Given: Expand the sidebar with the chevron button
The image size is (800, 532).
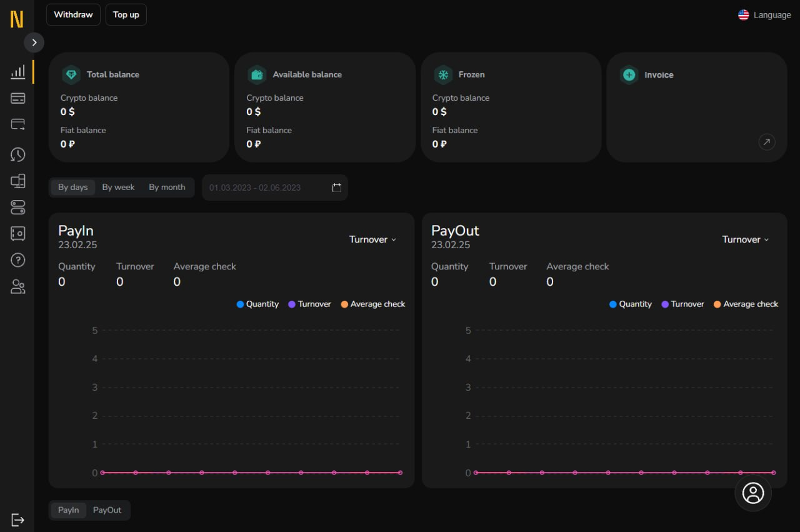Looking at the screenshot, I should (34, 43).
